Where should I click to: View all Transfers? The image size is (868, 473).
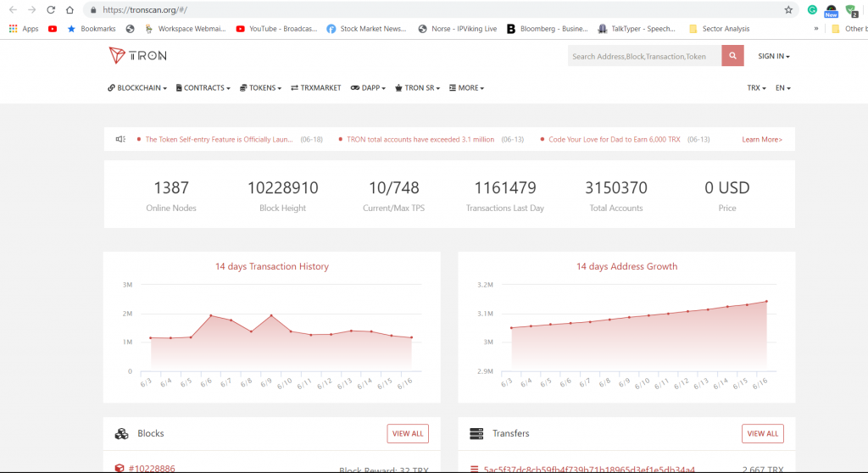pyautogui.click(x=762, y=434)
